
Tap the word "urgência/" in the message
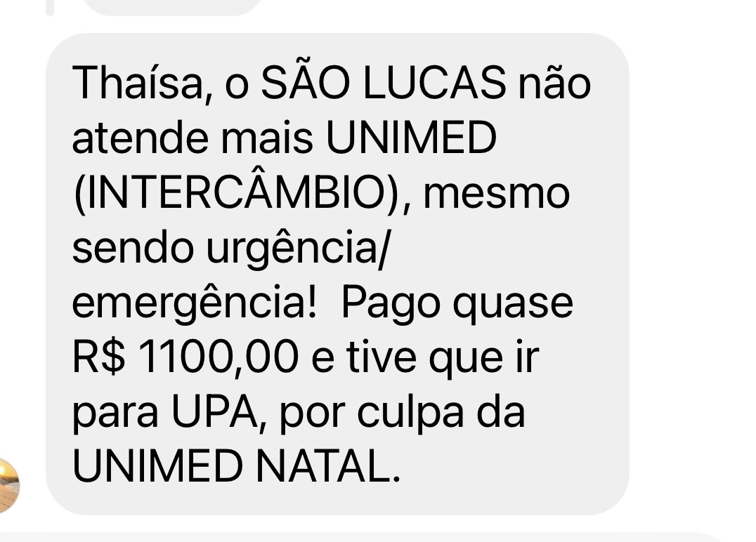pyautogui.click(x=296, y=249)
